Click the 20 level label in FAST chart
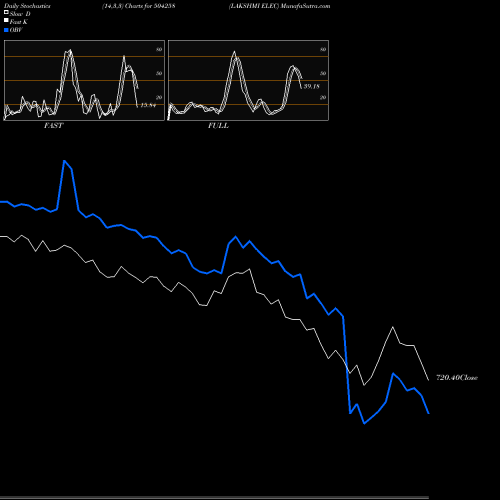The height and width of the screenshot is (500, 500). click(x=159, y=97)
